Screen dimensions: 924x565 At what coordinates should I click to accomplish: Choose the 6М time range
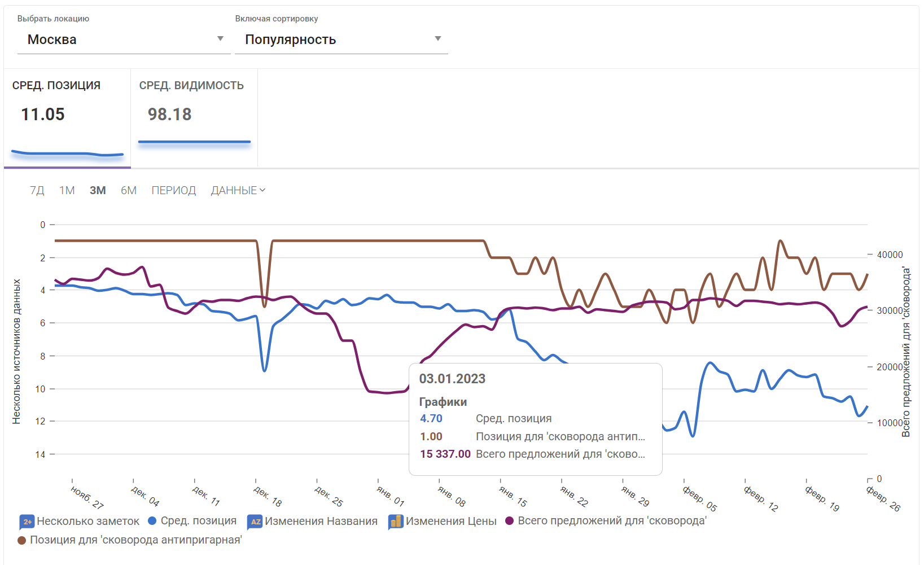(129, 191)
